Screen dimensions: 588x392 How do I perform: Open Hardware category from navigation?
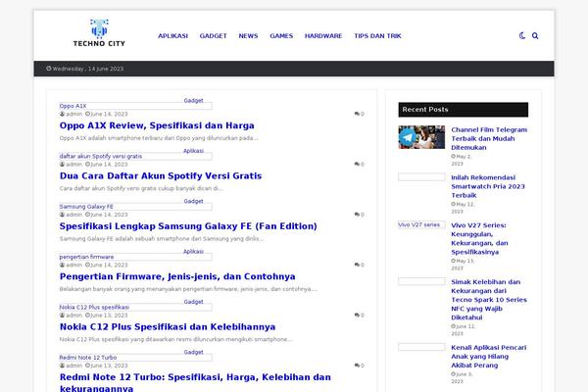323,35
